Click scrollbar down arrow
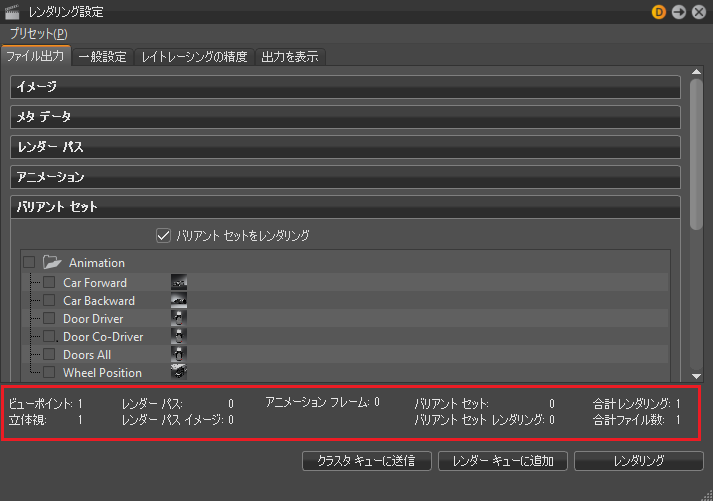The width and height of the screenshot is (713, 501). pyautogui.click(x=696, y=376)
